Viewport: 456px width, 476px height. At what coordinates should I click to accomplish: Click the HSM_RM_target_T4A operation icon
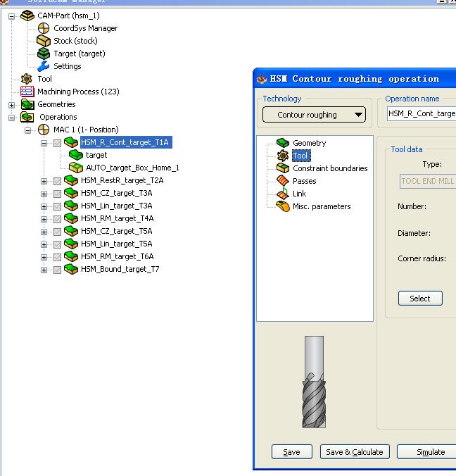click(71, 218)
